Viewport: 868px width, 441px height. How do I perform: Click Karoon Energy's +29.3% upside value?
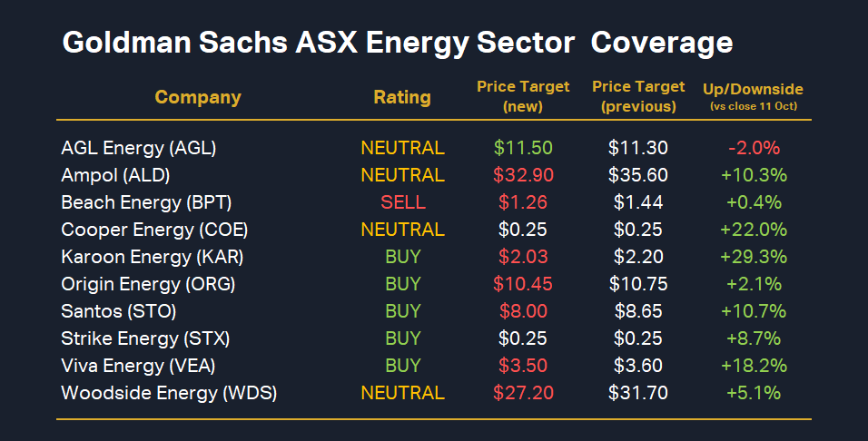pos(753,257)
